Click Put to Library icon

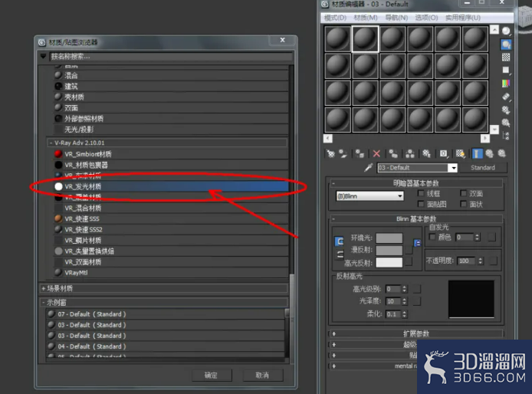coord(426,154)
